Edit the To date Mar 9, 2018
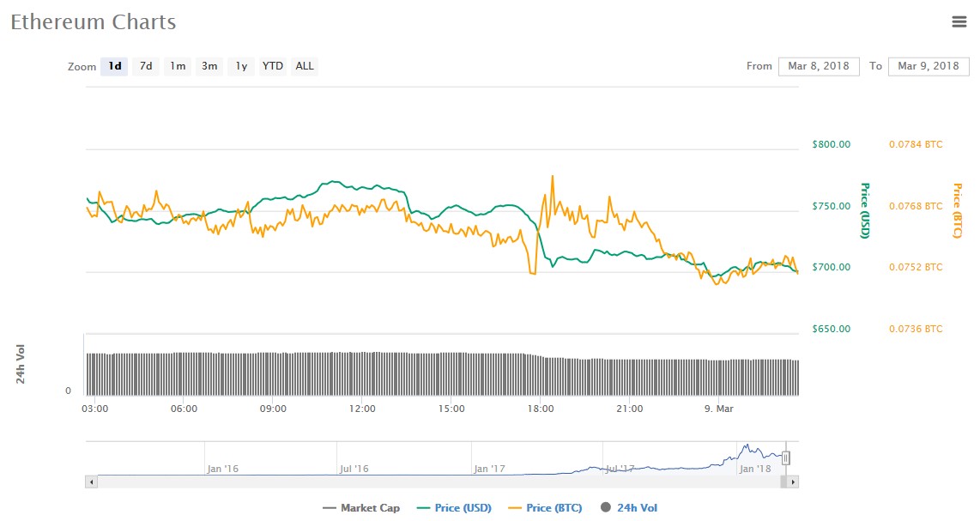 (929, 66)
